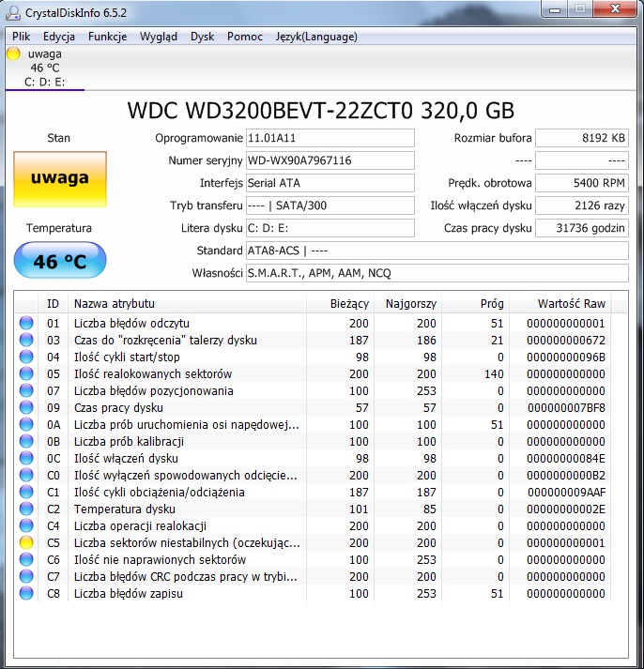Click blue orb for C6 Ilość nie naprawionych sektorów

[26, 559]
